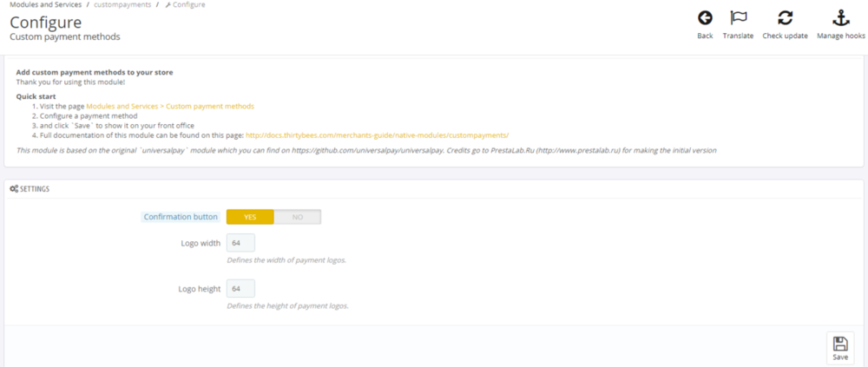This screenshot has height=367, width=868.
Task: Open the Translate flag icon
Action: [x=738, y=18]
